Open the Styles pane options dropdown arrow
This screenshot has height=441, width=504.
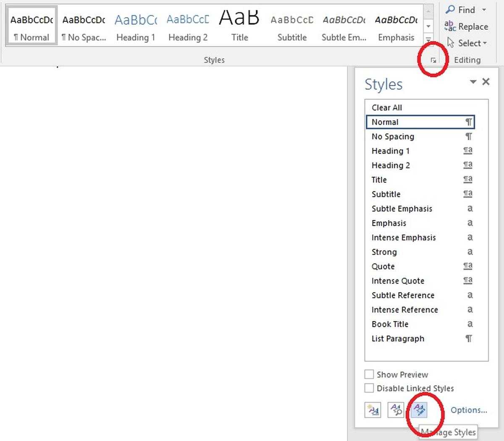(x=473, y=82)
